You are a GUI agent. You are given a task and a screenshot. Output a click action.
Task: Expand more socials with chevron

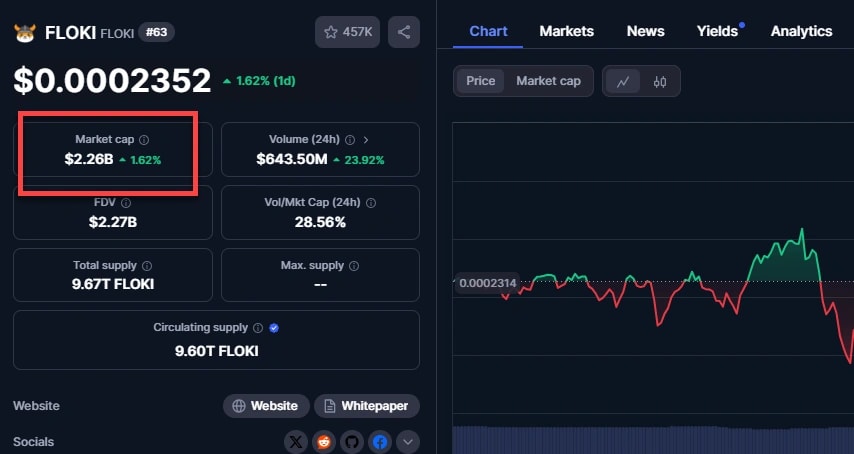408,441
